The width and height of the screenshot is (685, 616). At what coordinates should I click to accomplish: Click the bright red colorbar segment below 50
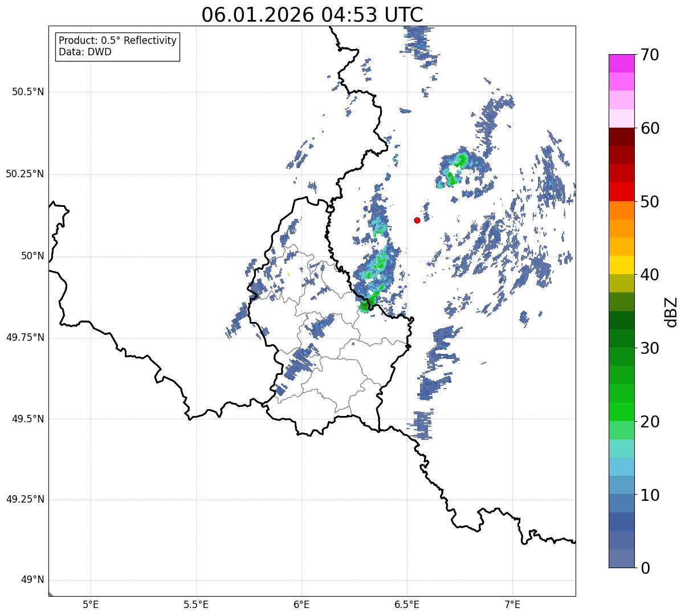(622, 192)
